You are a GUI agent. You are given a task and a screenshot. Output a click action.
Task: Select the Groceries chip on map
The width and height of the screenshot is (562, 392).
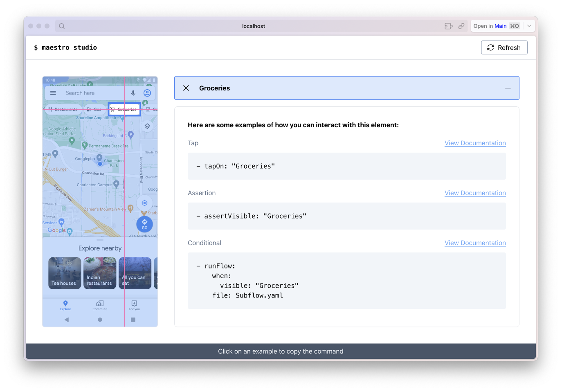coord(124,109)
